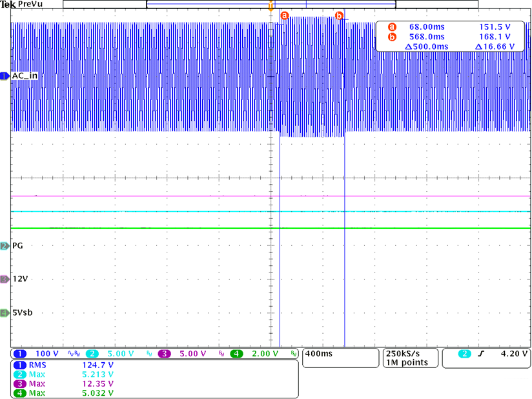Viewport: 532px width, 399px height.
Task: Click cursor b time 568.0ms
Action: point(427,37)
